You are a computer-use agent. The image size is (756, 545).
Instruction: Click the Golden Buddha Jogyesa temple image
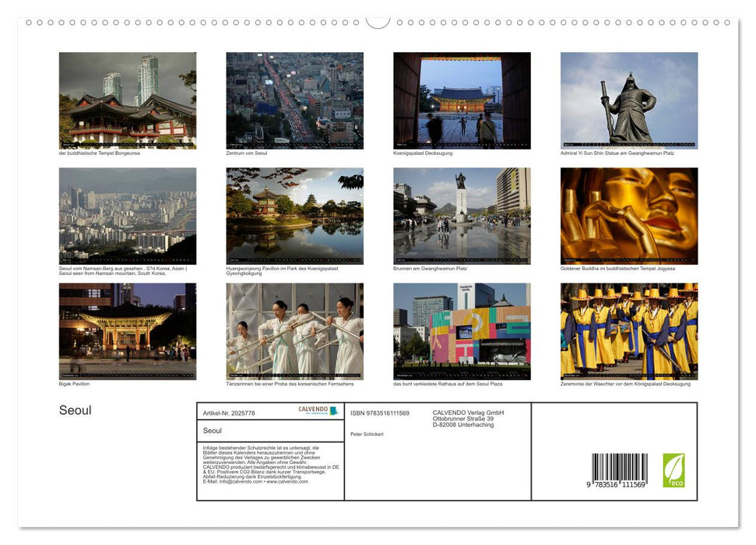coord(628,215)
